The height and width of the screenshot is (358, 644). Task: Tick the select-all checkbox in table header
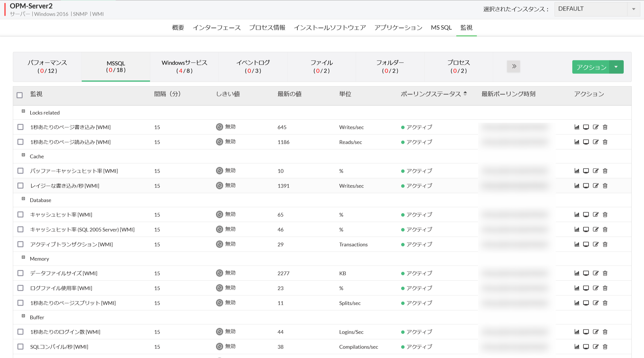coord(20,95)
